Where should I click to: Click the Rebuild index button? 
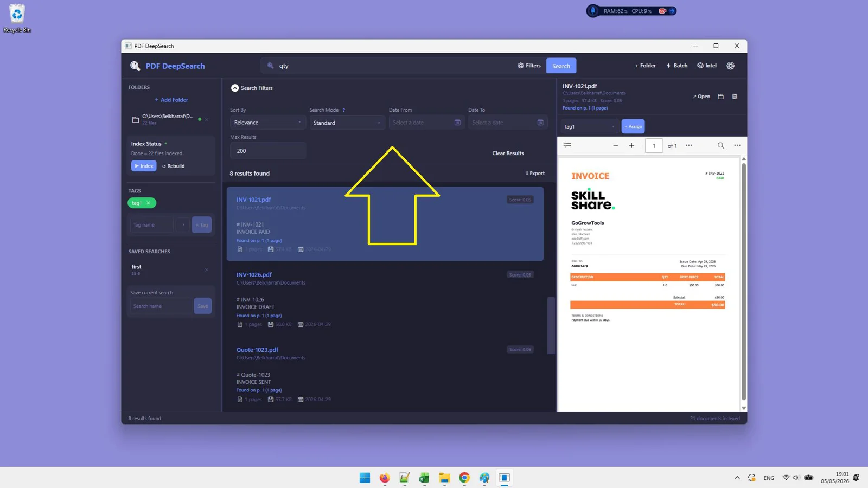coord(174,166)
